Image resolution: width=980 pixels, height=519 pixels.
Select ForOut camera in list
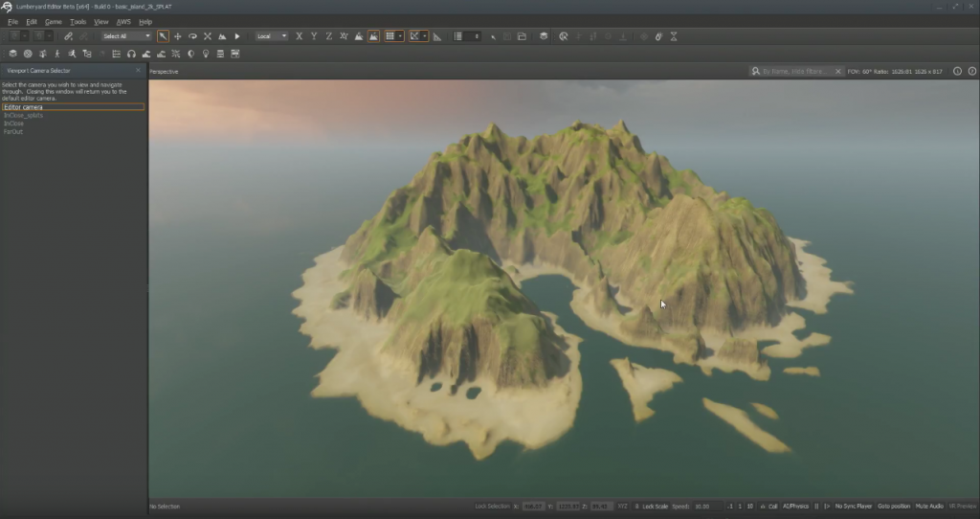pos(13,131)
